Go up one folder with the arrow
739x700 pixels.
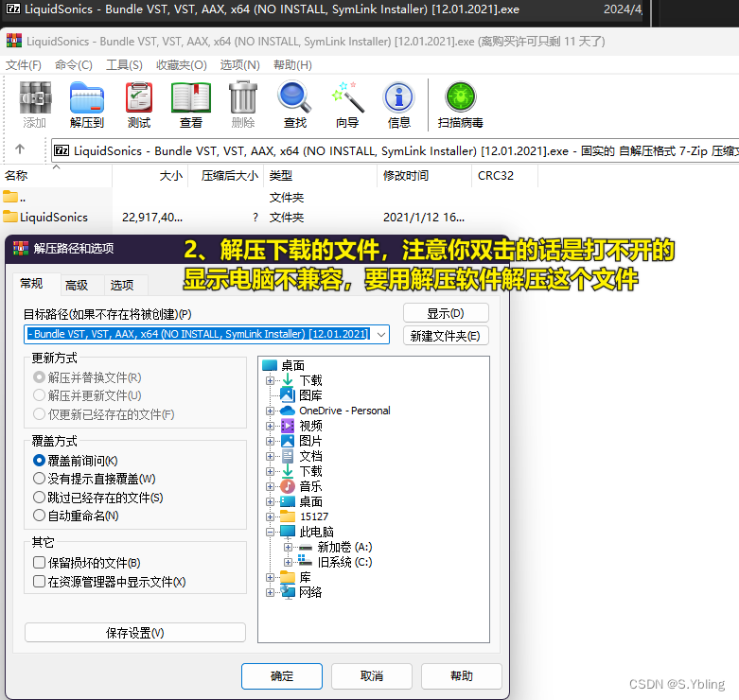(x=20, y=149)
